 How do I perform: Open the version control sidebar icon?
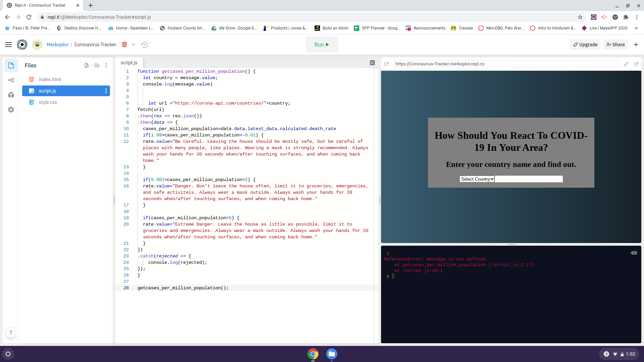(11, 80)
